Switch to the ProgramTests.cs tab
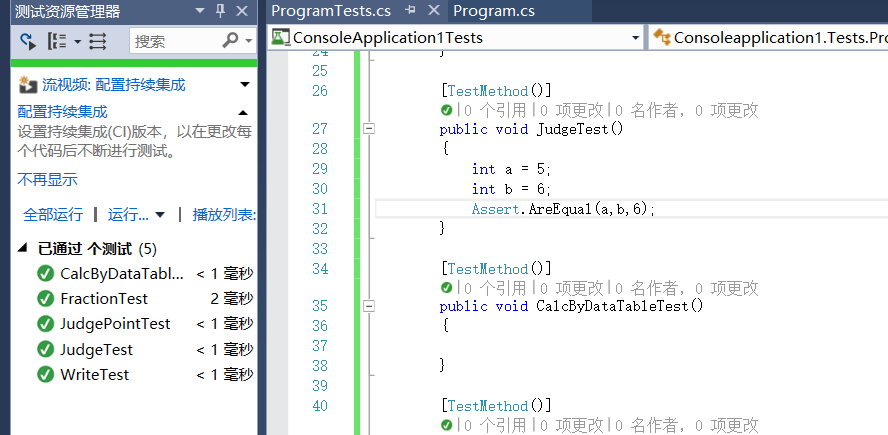Viewport: 888px width, 435px height. coord(331,11)
